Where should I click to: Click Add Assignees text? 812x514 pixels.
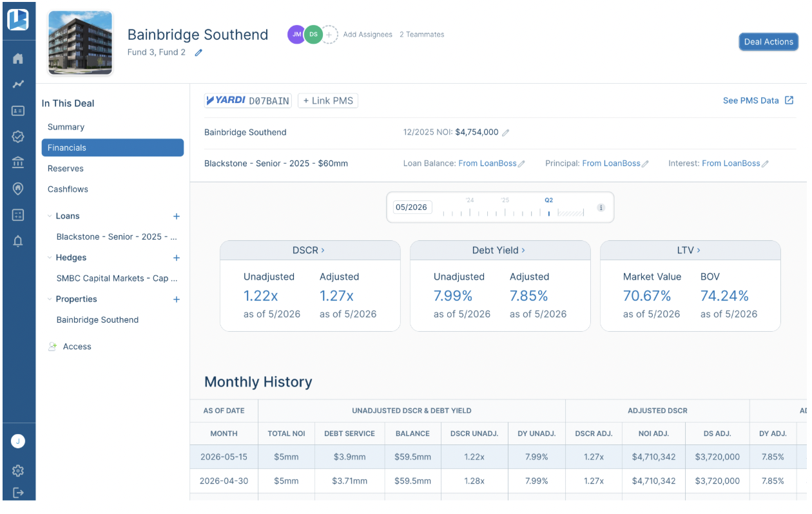point(367,35)
